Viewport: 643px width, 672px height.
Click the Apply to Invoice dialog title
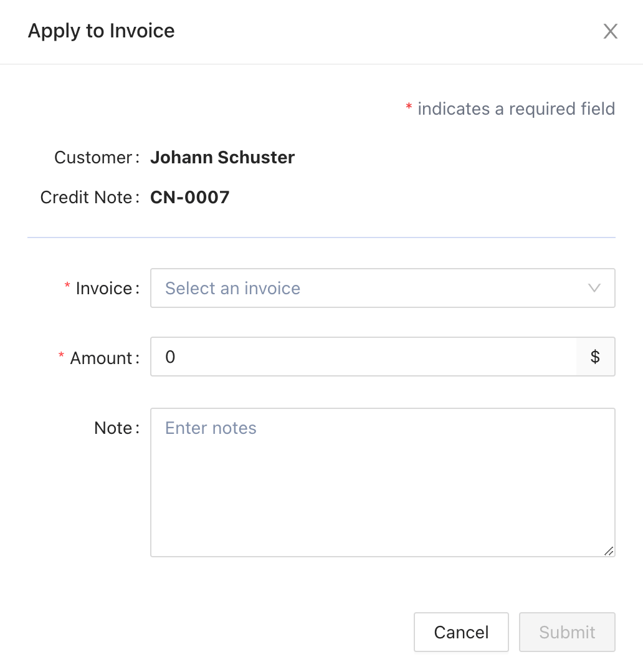(x=102, y=31)
